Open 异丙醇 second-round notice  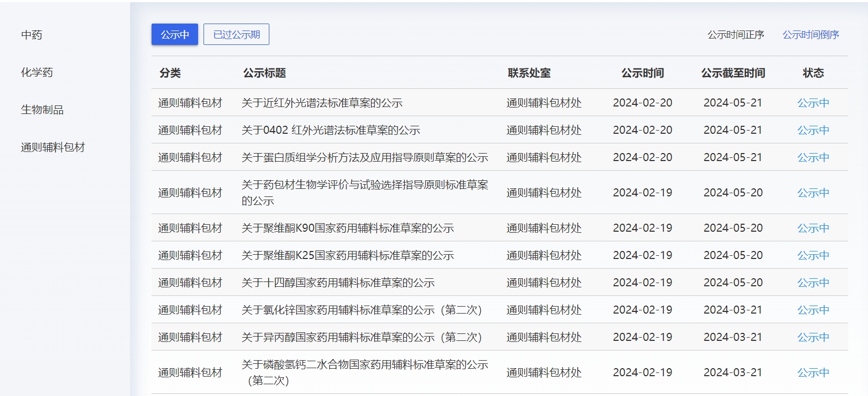coord(361,337)
